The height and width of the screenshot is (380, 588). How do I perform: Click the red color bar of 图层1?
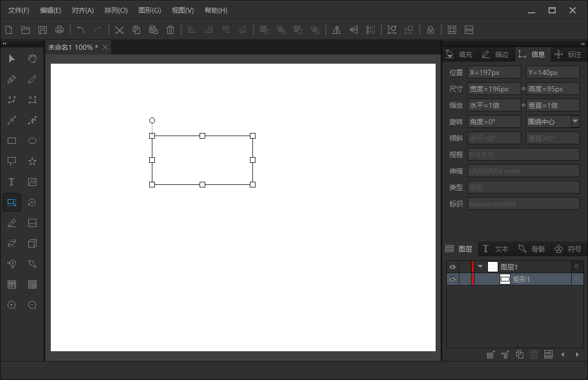tap(473, 267)
